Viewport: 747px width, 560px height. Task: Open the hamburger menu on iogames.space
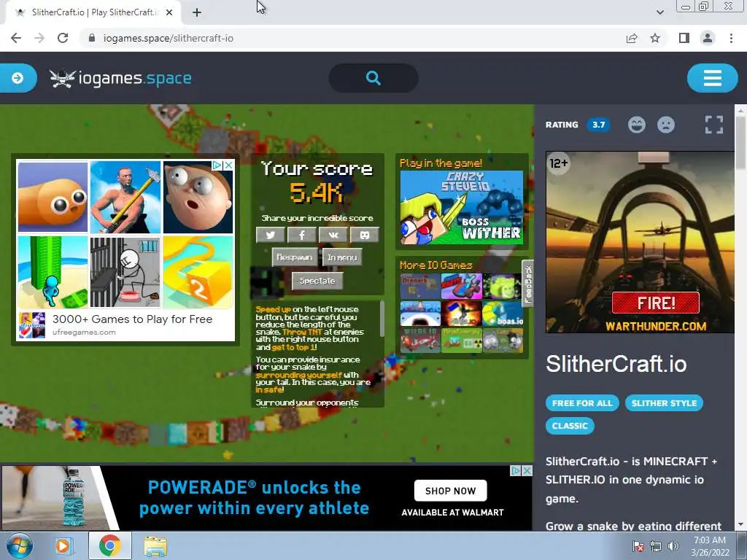712,78
